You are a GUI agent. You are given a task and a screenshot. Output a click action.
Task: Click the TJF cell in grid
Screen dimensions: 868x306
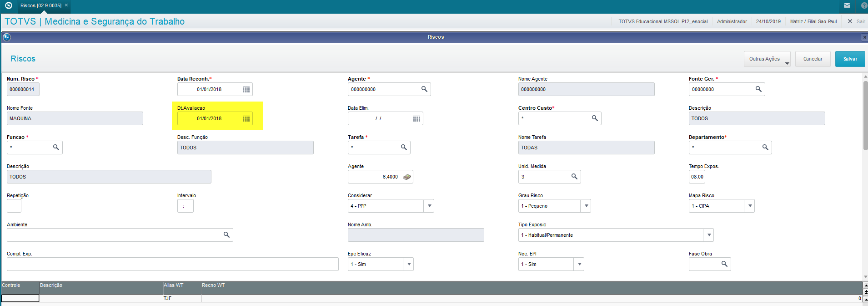[x=182, y=298]
